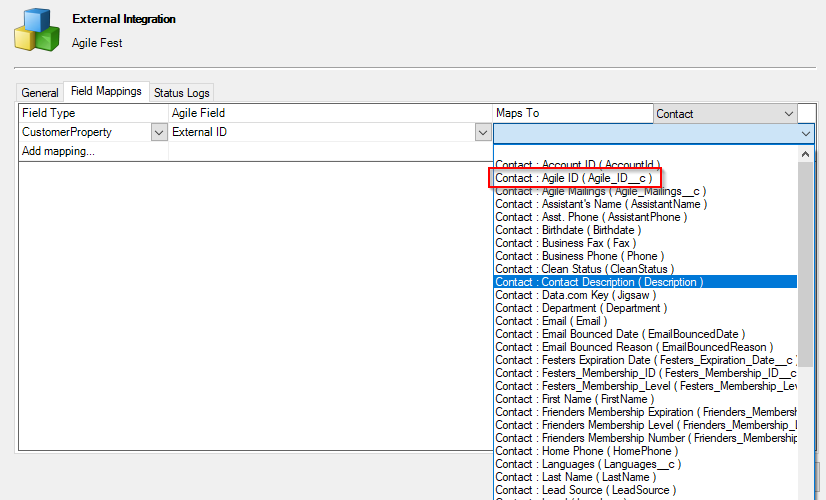
Task: Click the scroll up arrow in dropdown list
Action: (805, 154)
